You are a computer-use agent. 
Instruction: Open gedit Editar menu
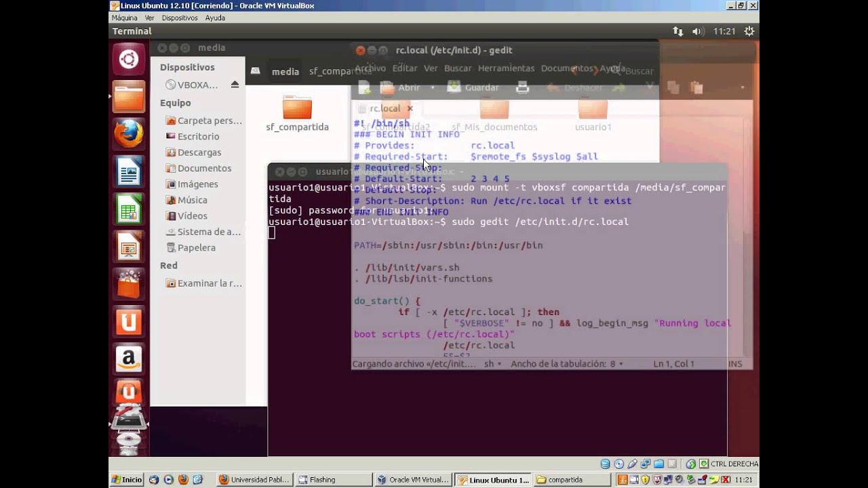(405, 68)
